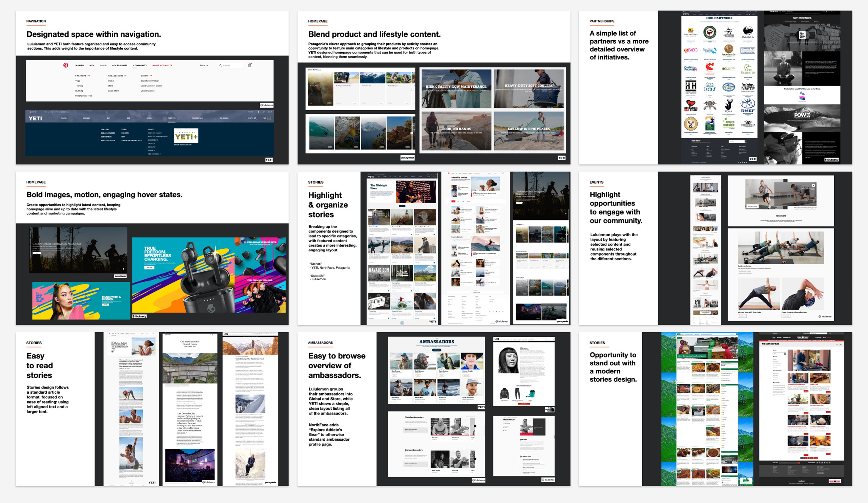868x503 pixels.
Task: Open the Music With A Mission banner
Action: tap(81, 301)
